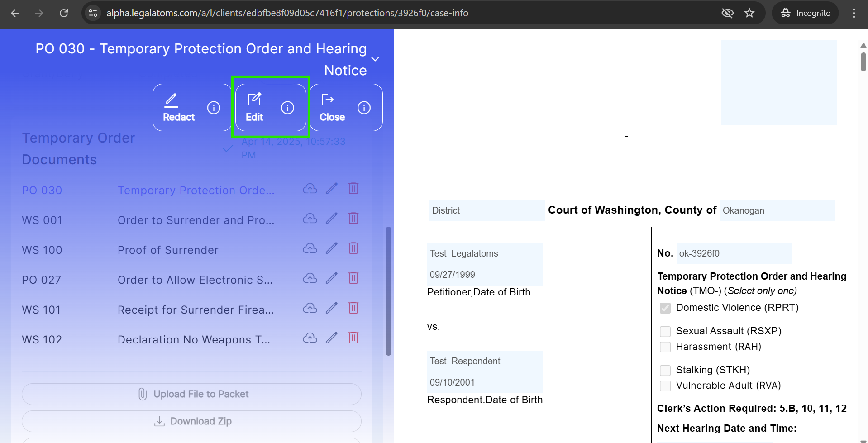Open info icon next to Close
This screenshot has width=868, height=443.
[x=364, y=108]
